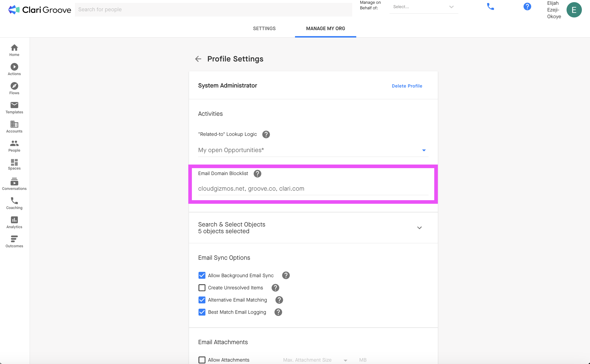Image resolution: width=590 pixels, height=364 pixels.
Task: Open Home from the sidebar
Action: tap(14, 50)
